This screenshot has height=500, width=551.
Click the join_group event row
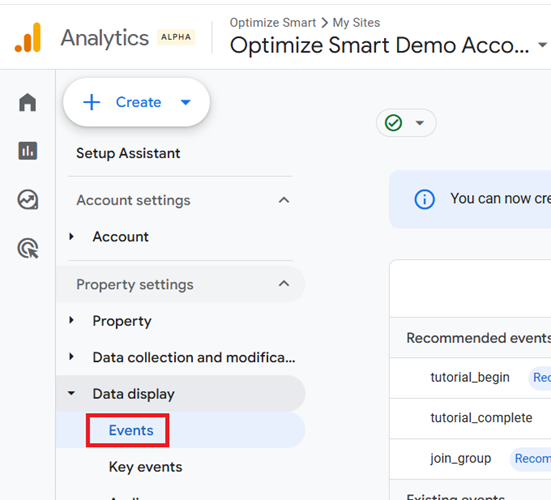pyautogui.click(x=470, y=459)
